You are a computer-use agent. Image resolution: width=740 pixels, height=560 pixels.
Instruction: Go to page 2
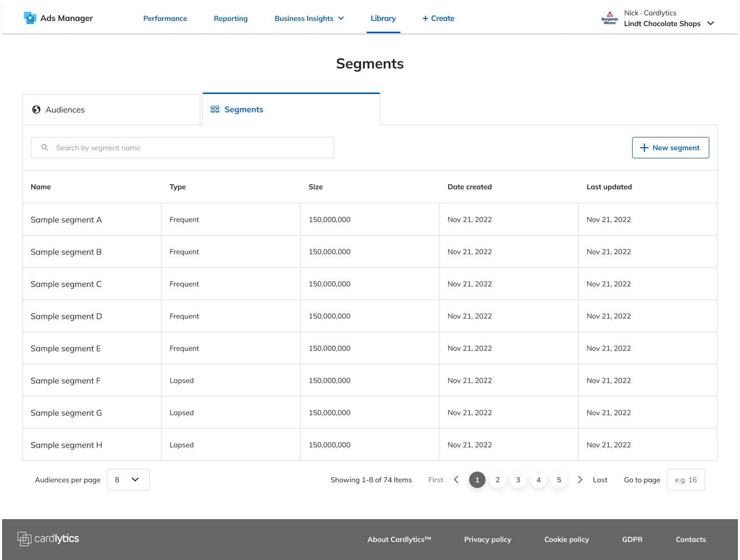tap(498, 480)
